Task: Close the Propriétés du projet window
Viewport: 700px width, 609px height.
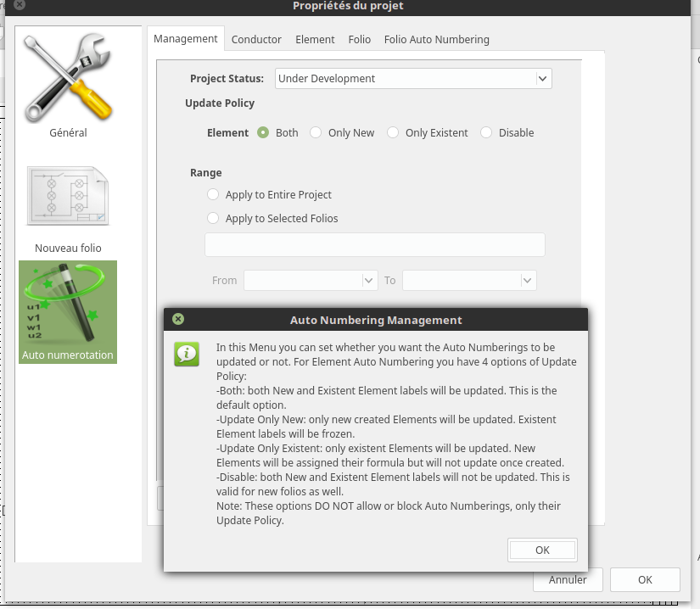Action: [x=19, y=5]
